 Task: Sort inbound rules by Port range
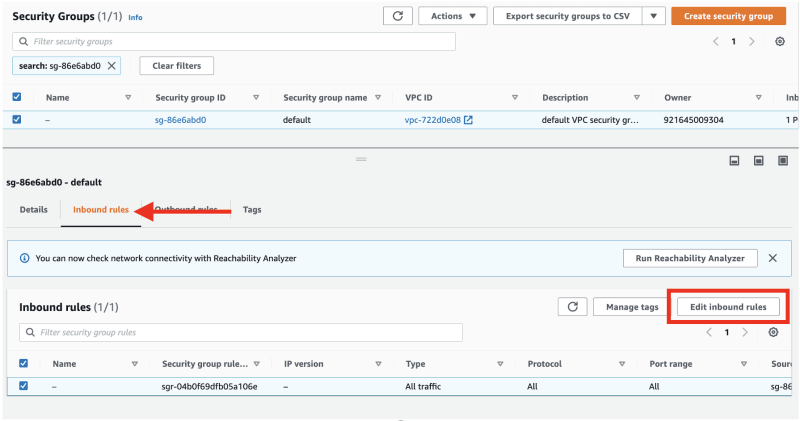pyautogui.click(x=744, y=364)
